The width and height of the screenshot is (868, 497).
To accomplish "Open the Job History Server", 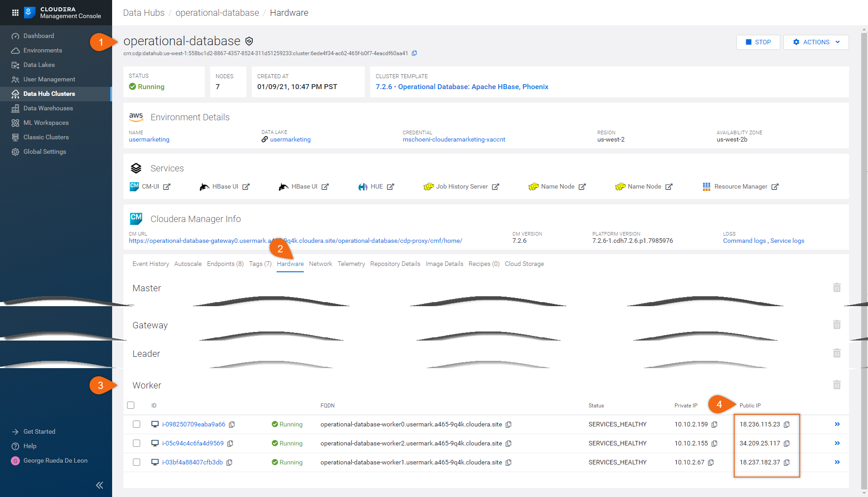I will pyautogui.click(x=461, y=187).
